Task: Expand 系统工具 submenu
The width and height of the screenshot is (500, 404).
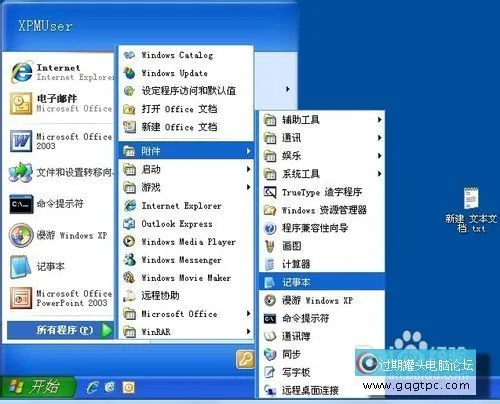Action: (x=322, y=174)
